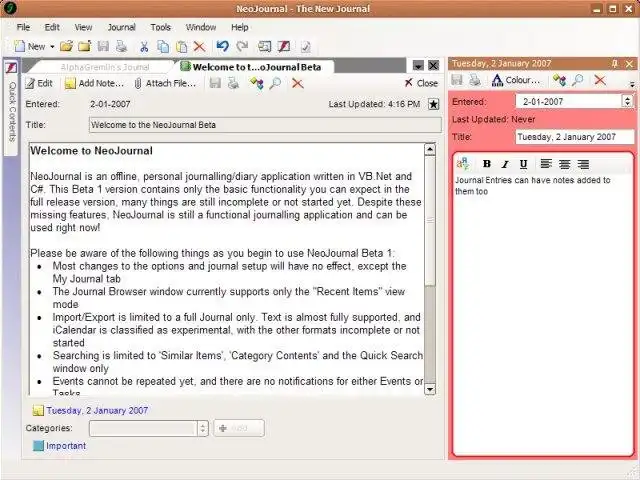
Task: Click the red journal book toolbar icon
Action: 284,47
